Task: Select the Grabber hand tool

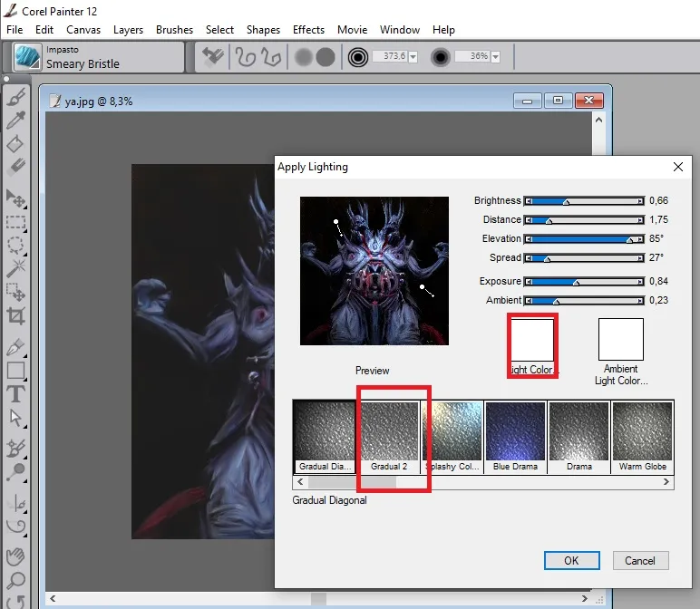Action: pyautogui.click(x=15, y=556)
